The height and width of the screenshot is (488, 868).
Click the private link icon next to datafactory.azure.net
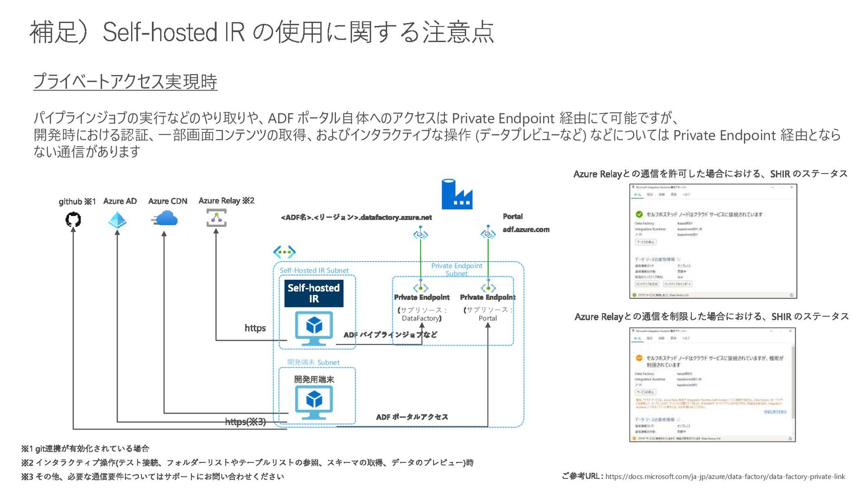point(420,233)
